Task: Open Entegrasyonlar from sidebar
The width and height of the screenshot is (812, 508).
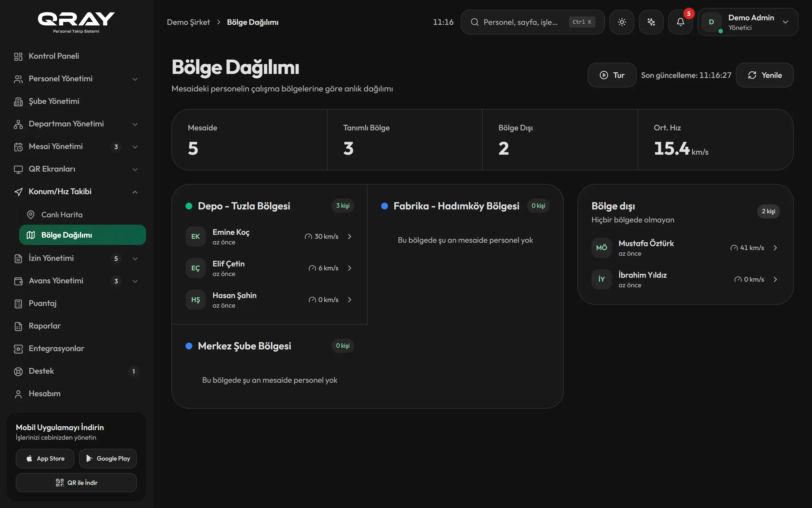Action: (x=76, y=349)
